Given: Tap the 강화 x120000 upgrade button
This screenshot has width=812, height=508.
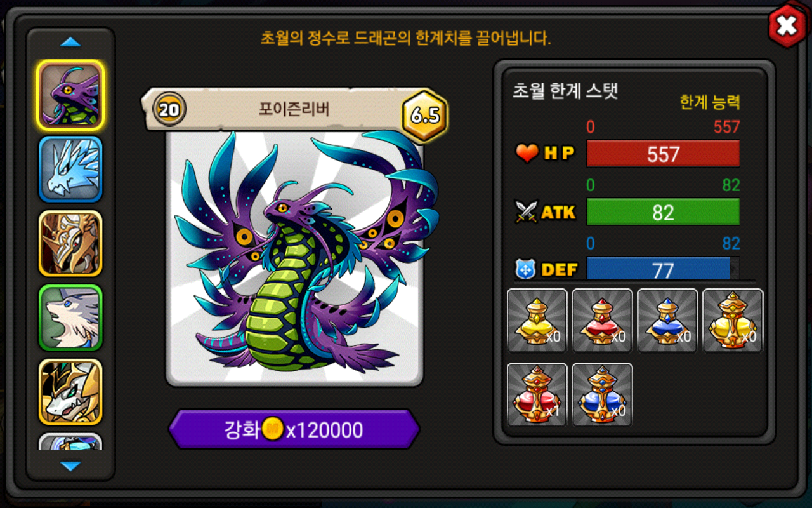Looking at the screenshot, I should pos(294,430).
